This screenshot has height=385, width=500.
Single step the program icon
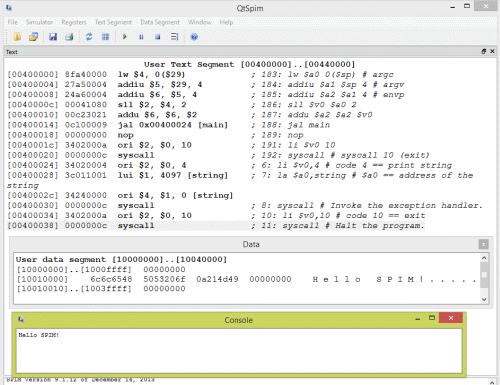174,37
